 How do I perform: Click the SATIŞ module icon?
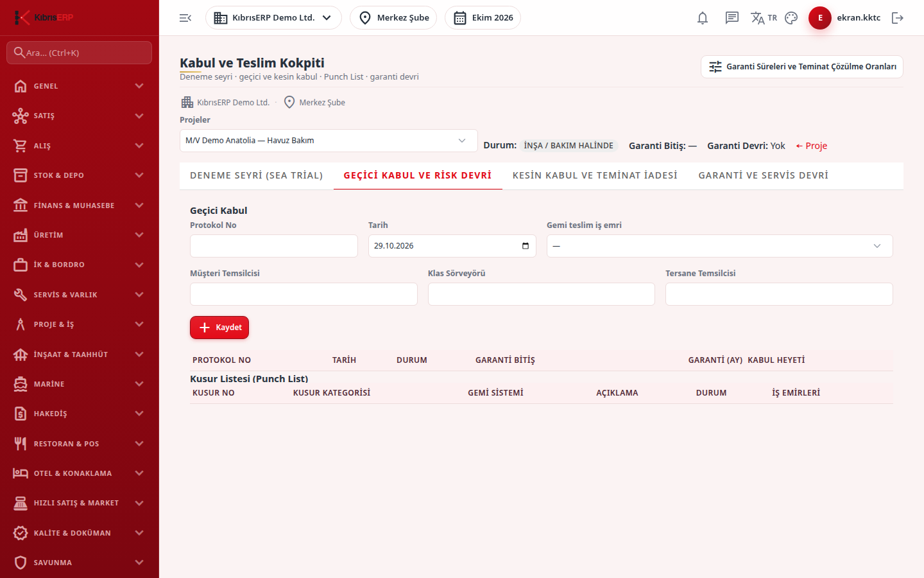pyautogui.click(x=21, y=116)
